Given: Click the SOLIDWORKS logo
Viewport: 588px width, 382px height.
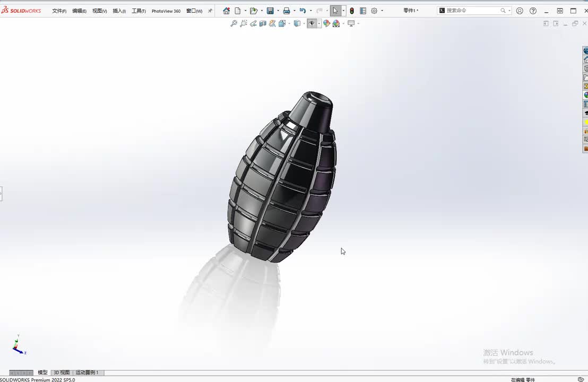Looking at the screenshot, I should coord(21,11).
